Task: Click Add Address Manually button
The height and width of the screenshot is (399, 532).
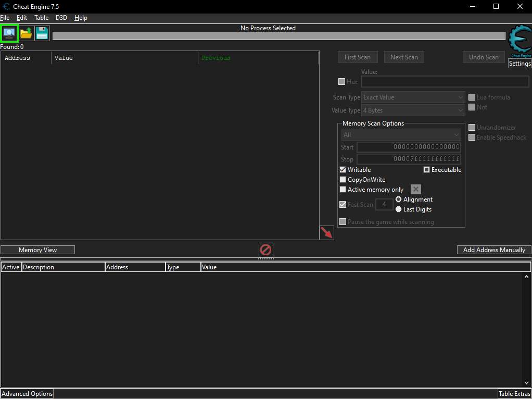Action: pyautogui.click(x=494, y=250)
